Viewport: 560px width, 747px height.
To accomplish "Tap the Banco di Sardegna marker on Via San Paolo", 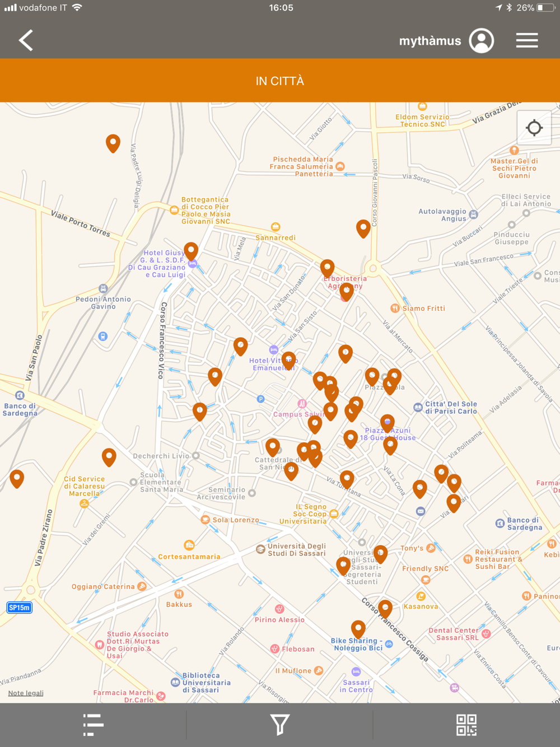I will coord(20,395).
